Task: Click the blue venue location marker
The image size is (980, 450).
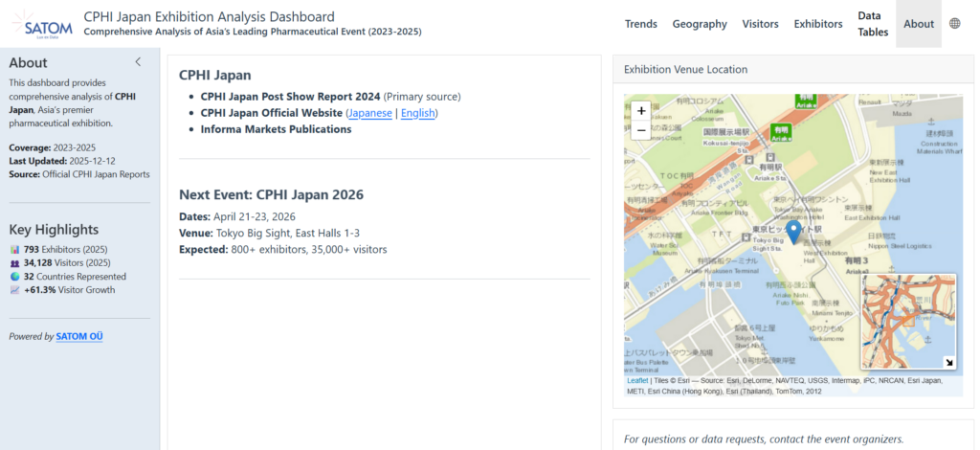Action: click(x=793, y=231)
